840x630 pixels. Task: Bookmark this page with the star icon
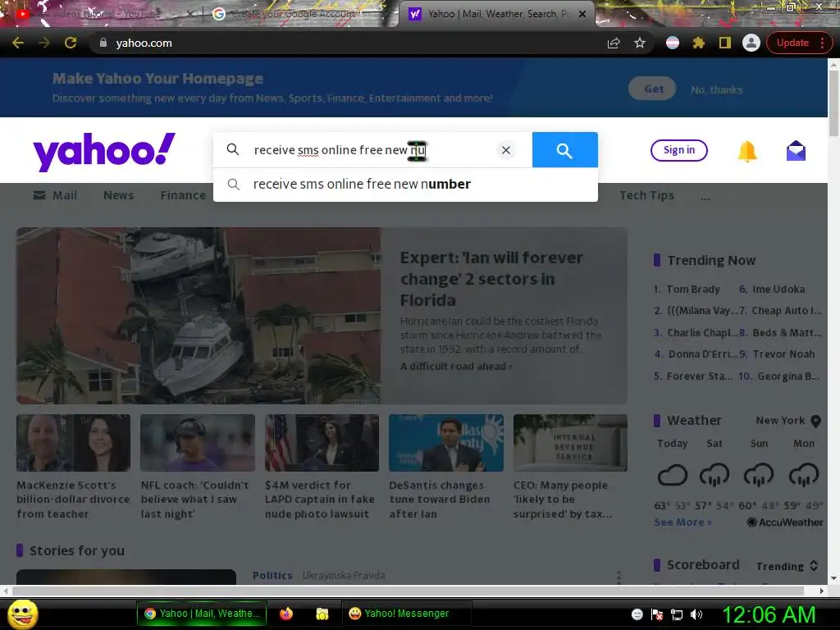pyautogui.click(x=640, y=43)
